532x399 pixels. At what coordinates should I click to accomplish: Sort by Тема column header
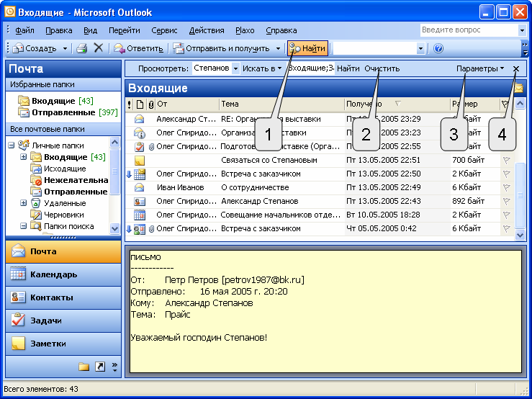281,104
